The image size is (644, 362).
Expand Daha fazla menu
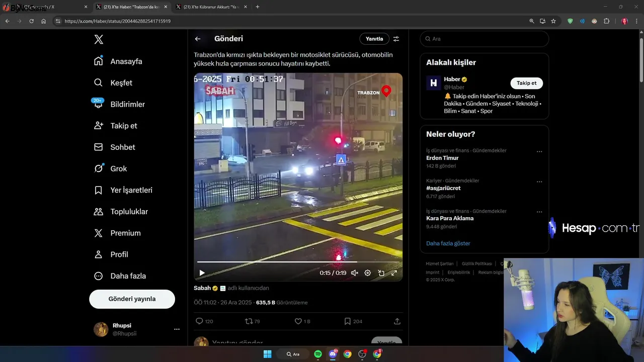pos(120,276)
